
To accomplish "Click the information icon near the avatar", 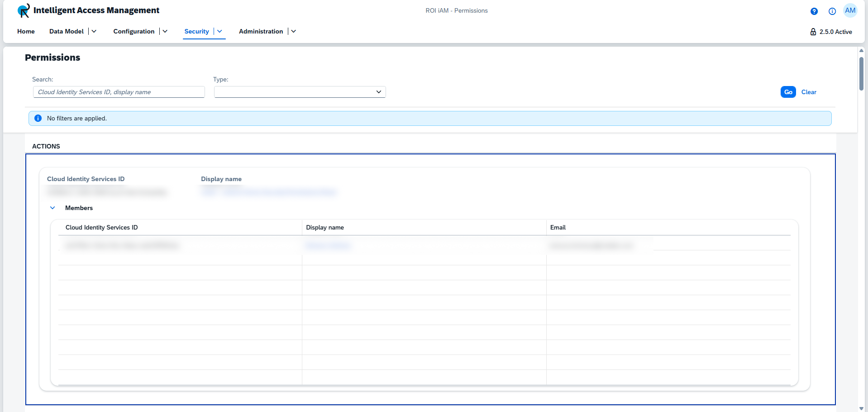I will 832,11.
